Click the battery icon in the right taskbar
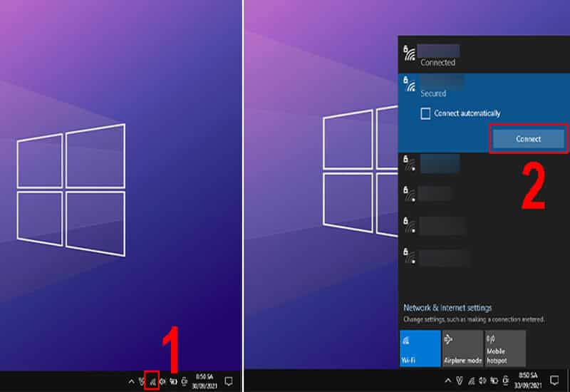570x392 pixels. click(494, 381)
